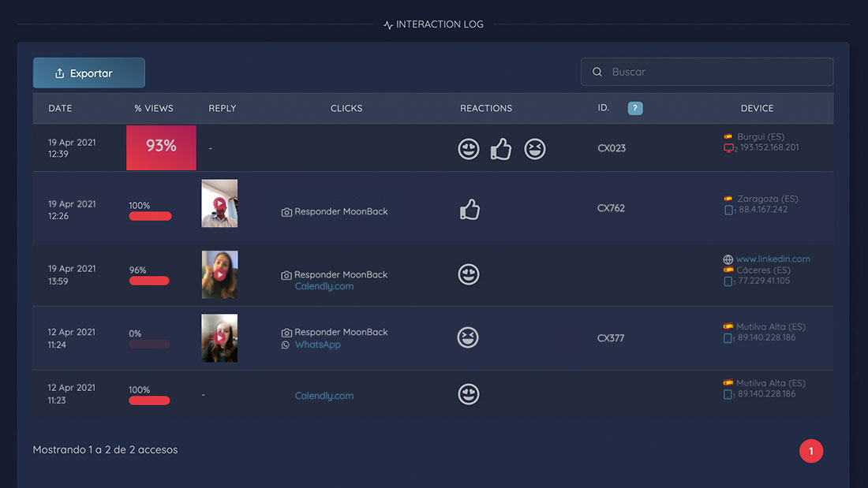
Task: Click date 19 Apr 2021 12:26
Action: (72, 210)
